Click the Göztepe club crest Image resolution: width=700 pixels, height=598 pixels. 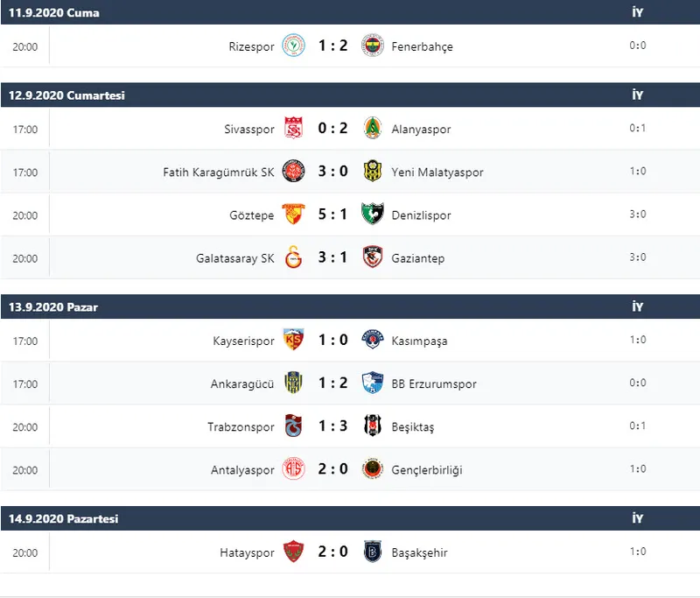[293, 215]
